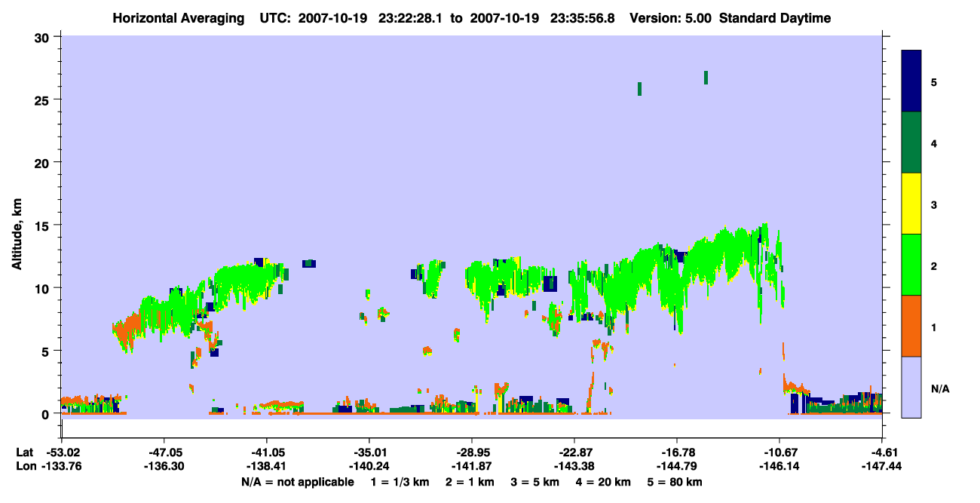980x503 pixels.
Task: Click the 'Lon' row label
Action: coord(25,466)
